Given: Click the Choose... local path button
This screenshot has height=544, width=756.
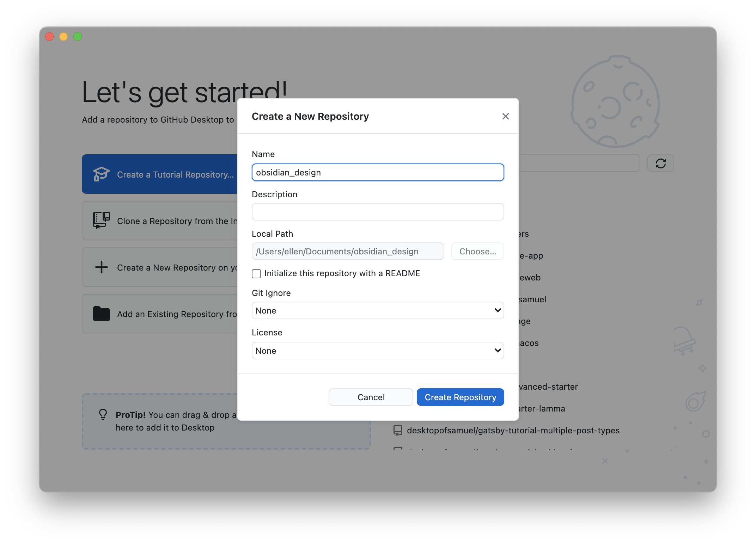Looking at the screenshot, I should (477, 251).
